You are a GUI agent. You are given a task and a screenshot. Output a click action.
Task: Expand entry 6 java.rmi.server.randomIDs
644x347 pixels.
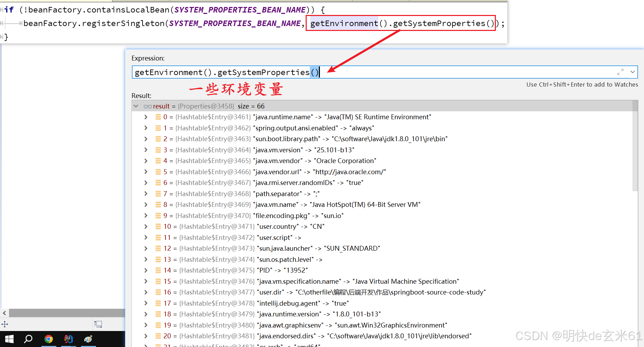[x=146, y=183]
